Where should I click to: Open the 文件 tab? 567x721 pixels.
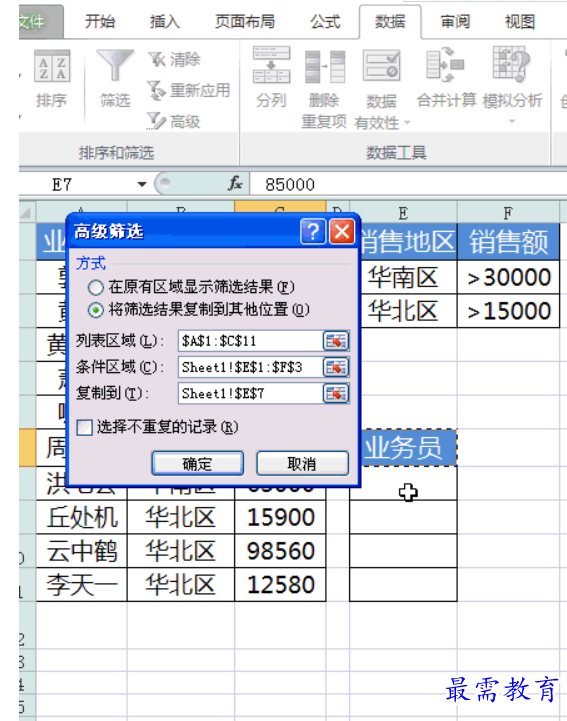39,22
